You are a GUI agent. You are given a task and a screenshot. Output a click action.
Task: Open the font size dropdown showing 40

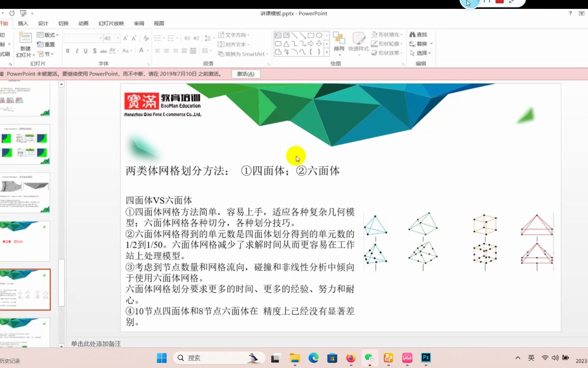pos(118,38)
